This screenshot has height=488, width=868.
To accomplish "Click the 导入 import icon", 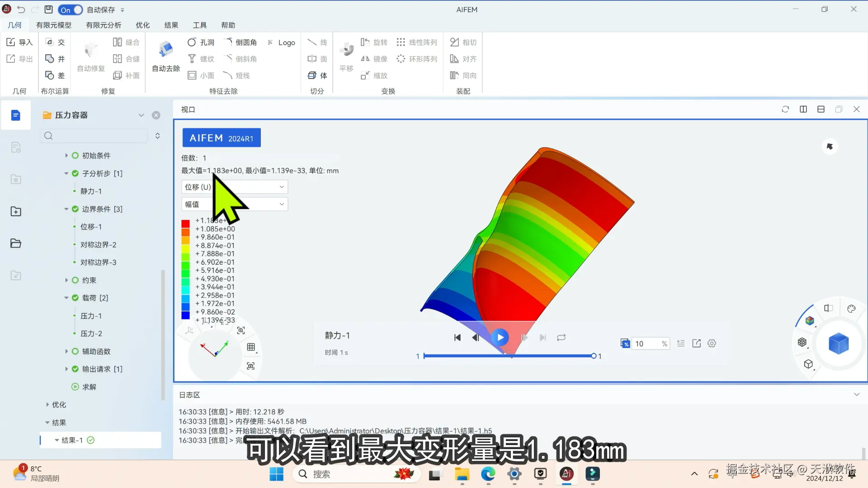I will (11, 42).
